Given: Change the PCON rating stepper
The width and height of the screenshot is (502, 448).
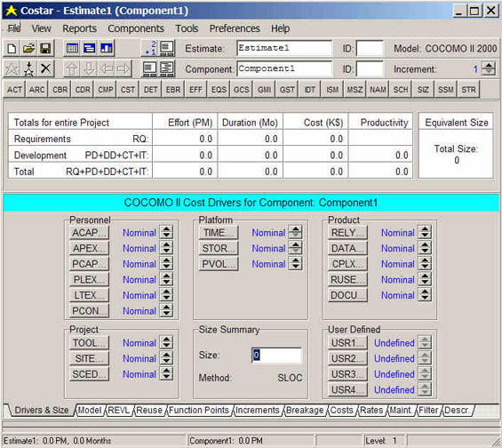Looking at the screenshot, I should click(166, 310).
